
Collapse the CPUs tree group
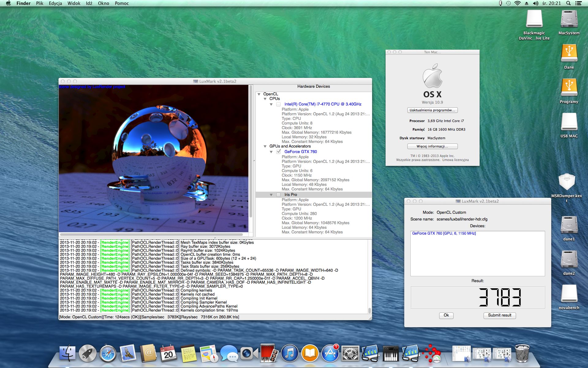265,99
